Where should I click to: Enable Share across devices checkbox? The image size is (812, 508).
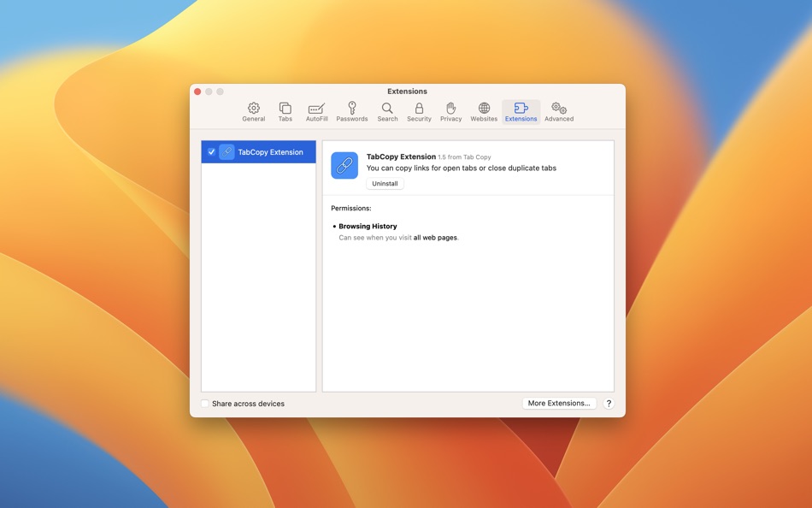click(205, 404)
